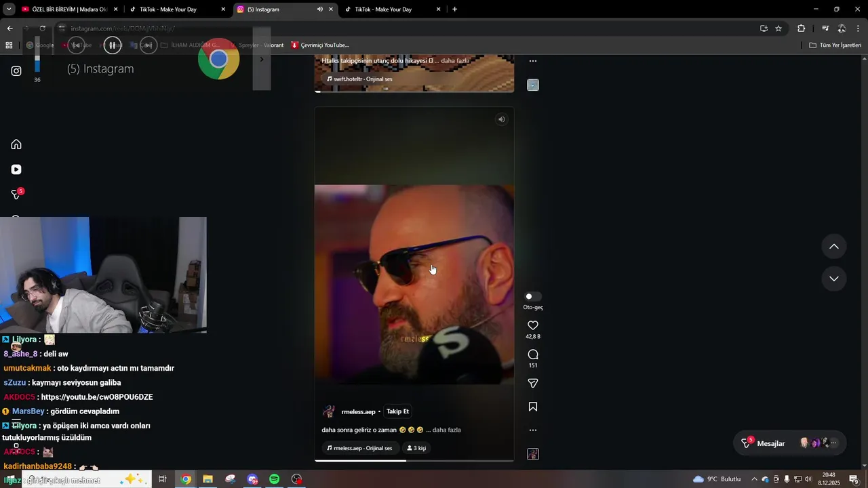
Task: Open the apps grid in the bookmarks bar
Action: (x=9, y=45)
